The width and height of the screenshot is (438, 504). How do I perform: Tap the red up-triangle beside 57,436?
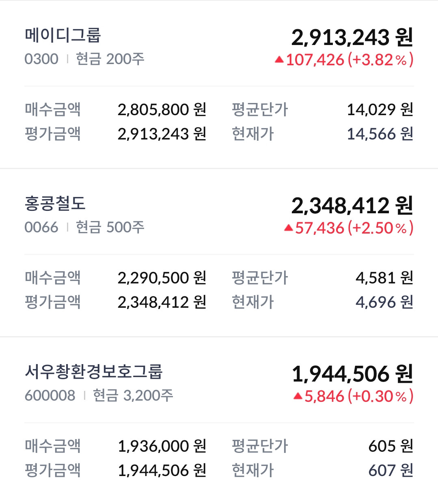[288, 228]
